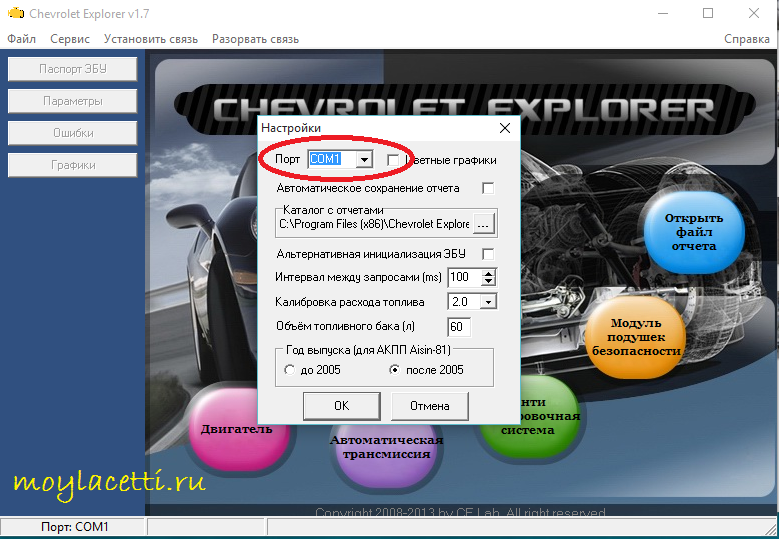This screenshot has height=539, width=779.
Task: Open the COM port dropdown arrow
Action: [x=364, y=159]
